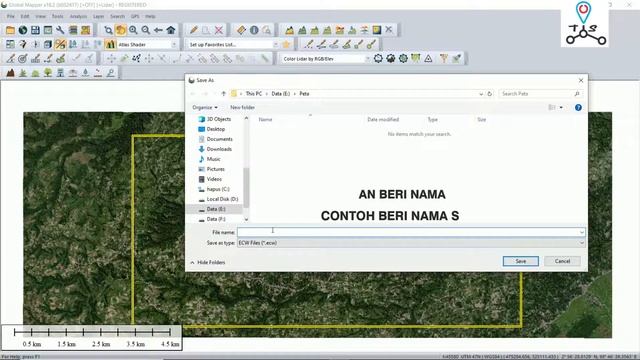Screen dimensions: 640x360
Task: Click This PC in the address breadcrumb
Action: (x=254, y=93)
